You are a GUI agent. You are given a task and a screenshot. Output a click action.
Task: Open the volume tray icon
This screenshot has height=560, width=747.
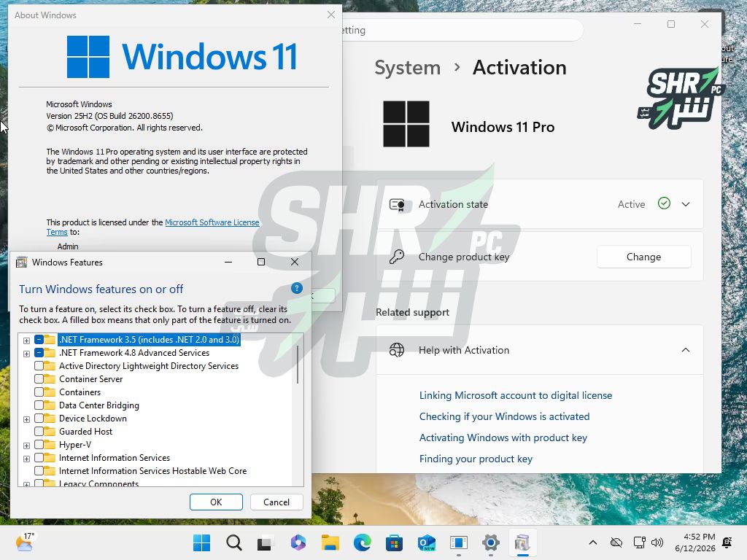pyautogui.click(x=657, y=542)
